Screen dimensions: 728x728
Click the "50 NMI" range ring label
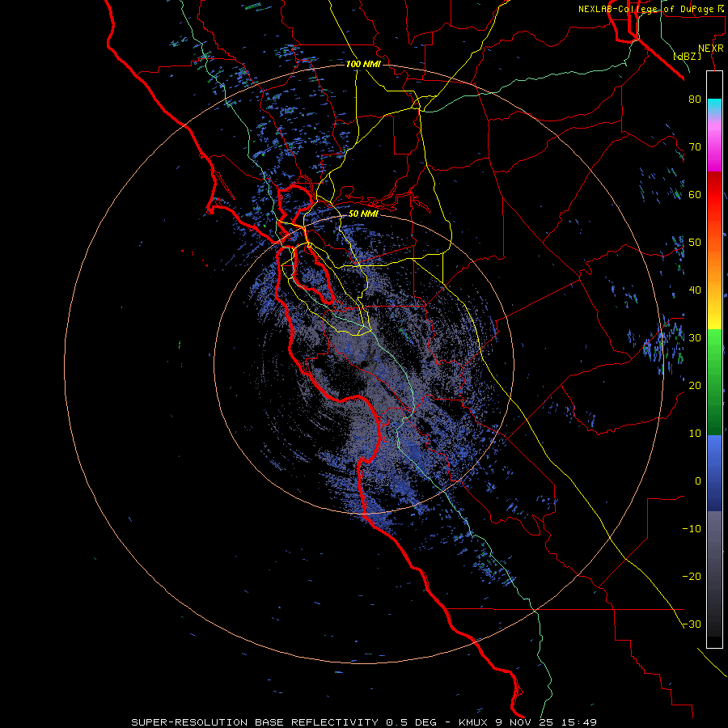click(363, 214)
